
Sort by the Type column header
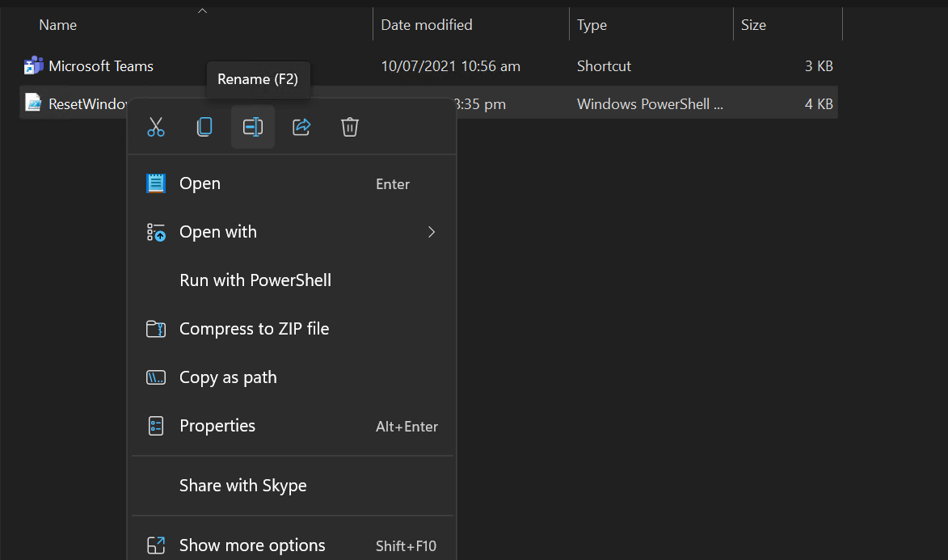click(x=592, y=25)
